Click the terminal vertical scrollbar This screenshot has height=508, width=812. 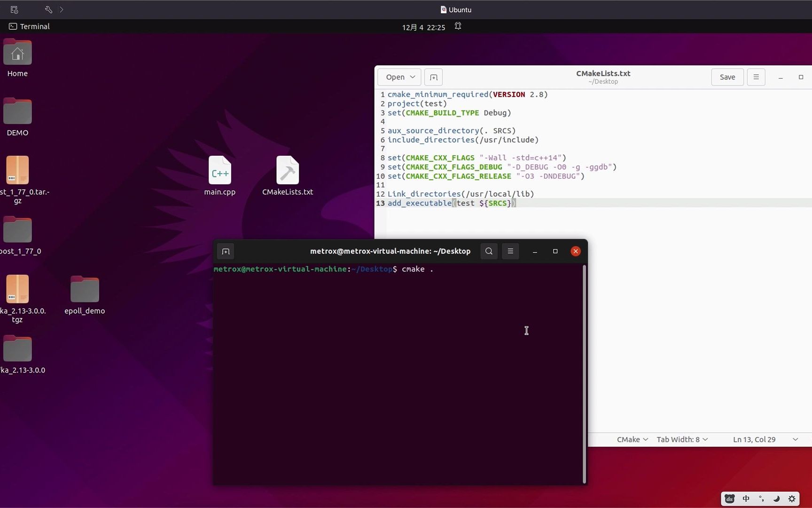[x=584, y=374]
